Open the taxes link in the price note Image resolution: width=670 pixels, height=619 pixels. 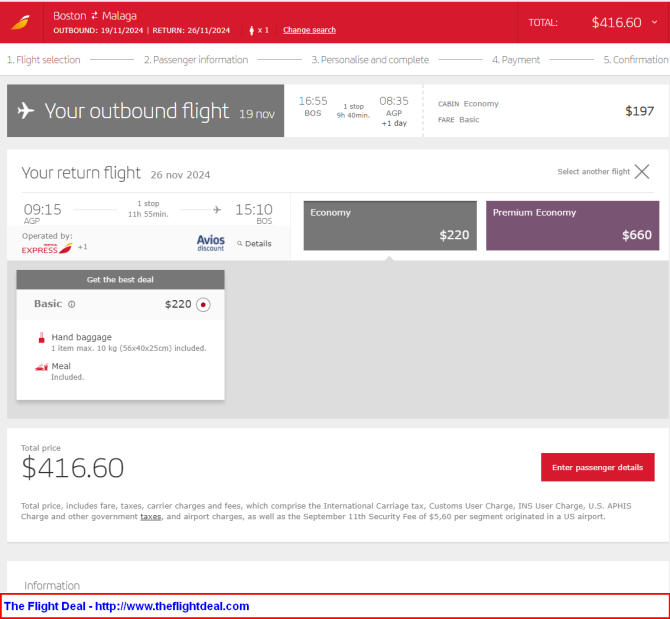[x=151, y=516]
